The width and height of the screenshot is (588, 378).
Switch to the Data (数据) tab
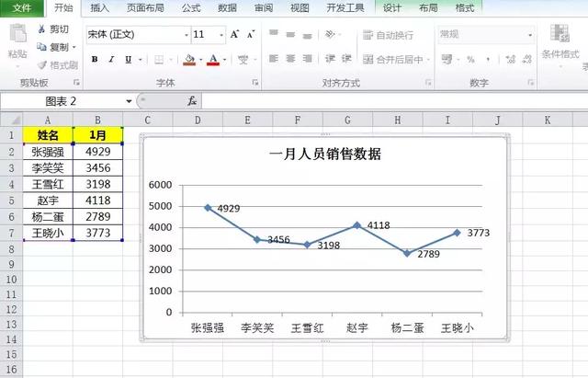pos(227,8)
